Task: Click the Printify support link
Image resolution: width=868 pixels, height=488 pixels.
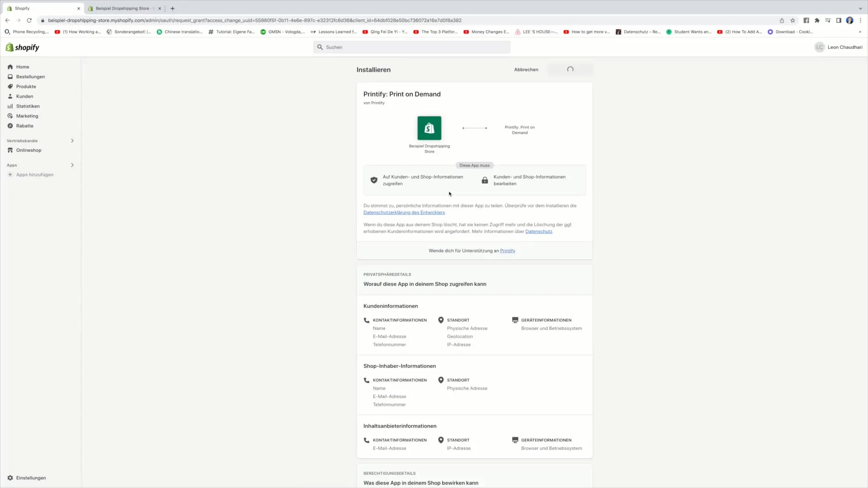Action: pyautogui.click(x=507, y=250)
